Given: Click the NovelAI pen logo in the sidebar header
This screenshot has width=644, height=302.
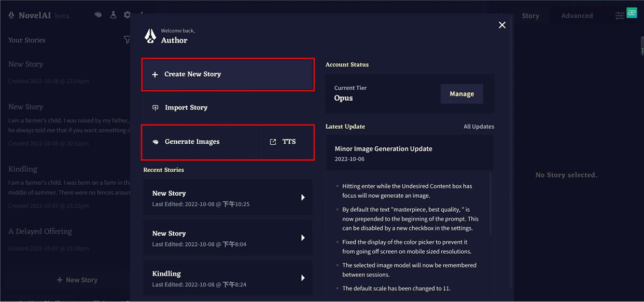Looking at the screenshot, I should (x=11, y=15).
